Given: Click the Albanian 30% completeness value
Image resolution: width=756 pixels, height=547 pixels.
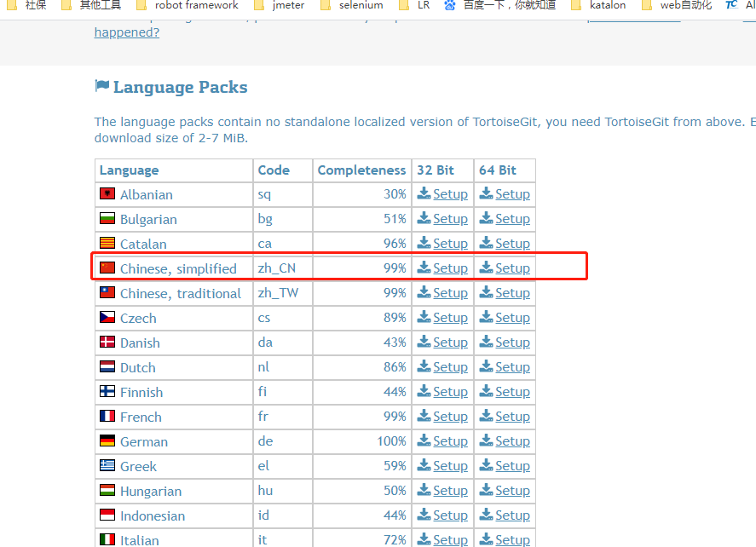Looking at the screenshot, I should pyautogui.click(x=395, y=193).
